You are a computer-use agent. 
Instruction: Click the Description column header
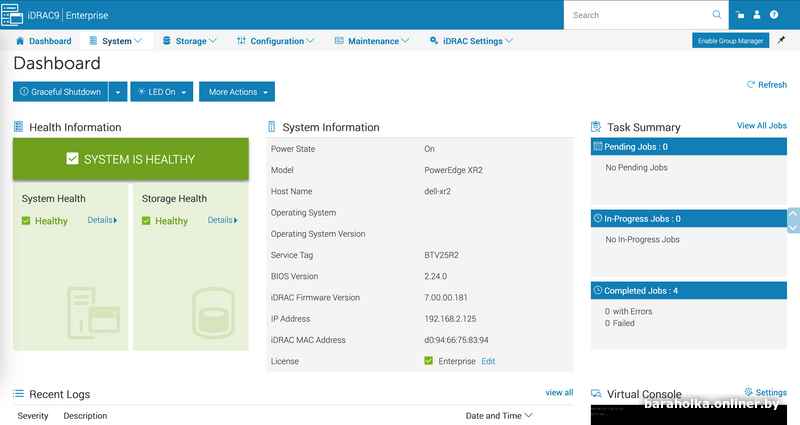tap(85, 416)
